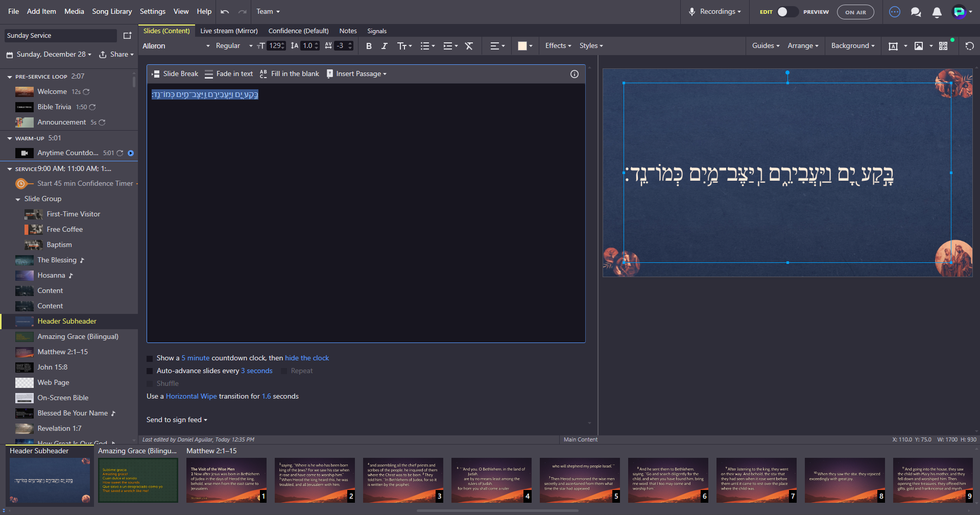Open the File menu

click(x=14, y=12)
